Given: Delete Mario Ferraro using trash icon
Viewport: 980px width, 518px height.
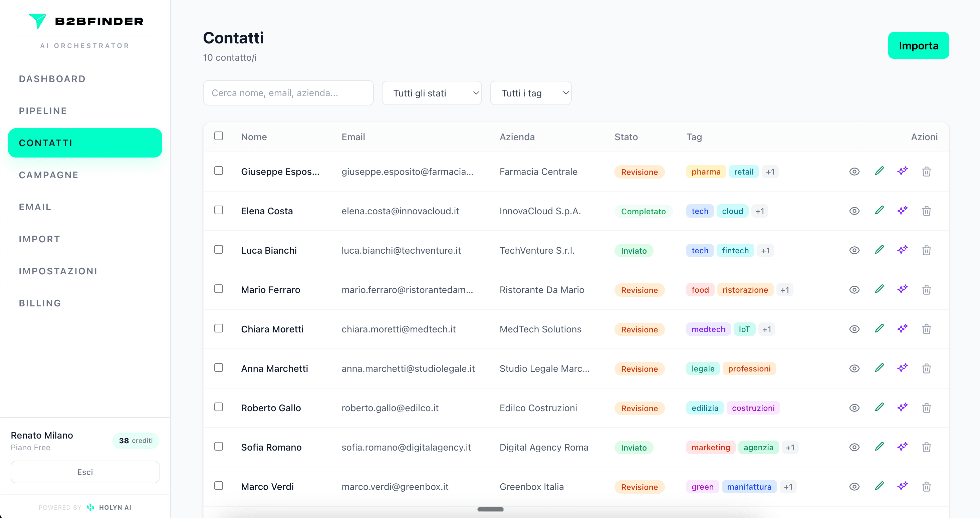Looking at the screenshot, I should pos(926,289).
